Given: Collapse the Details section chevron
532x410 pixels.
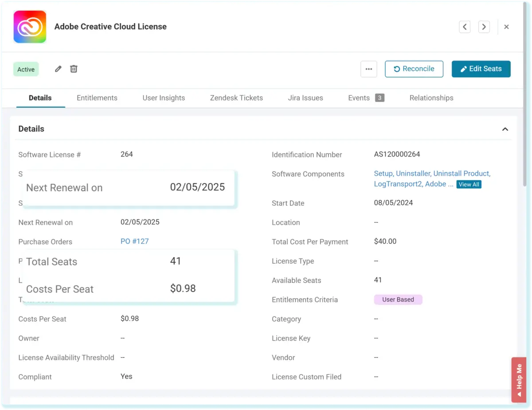Looking at the screenshot, I should pos(505,129).
